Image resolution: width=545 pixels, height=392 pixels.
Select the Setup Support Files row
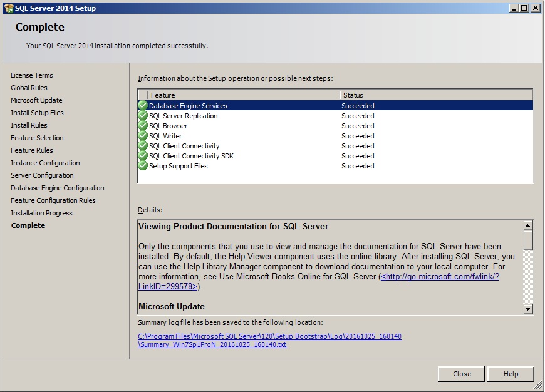(335, 166)
